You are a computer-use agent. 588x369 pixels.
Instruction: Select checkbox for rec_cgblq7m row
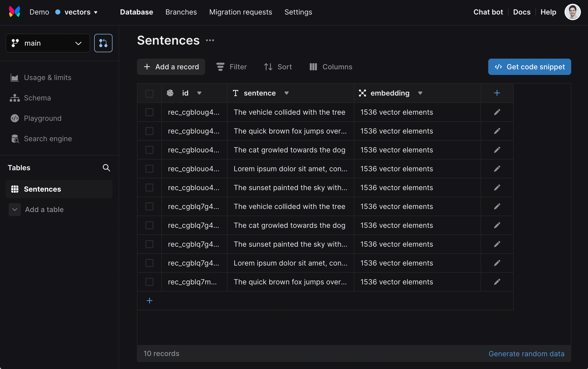click(149, 282)
